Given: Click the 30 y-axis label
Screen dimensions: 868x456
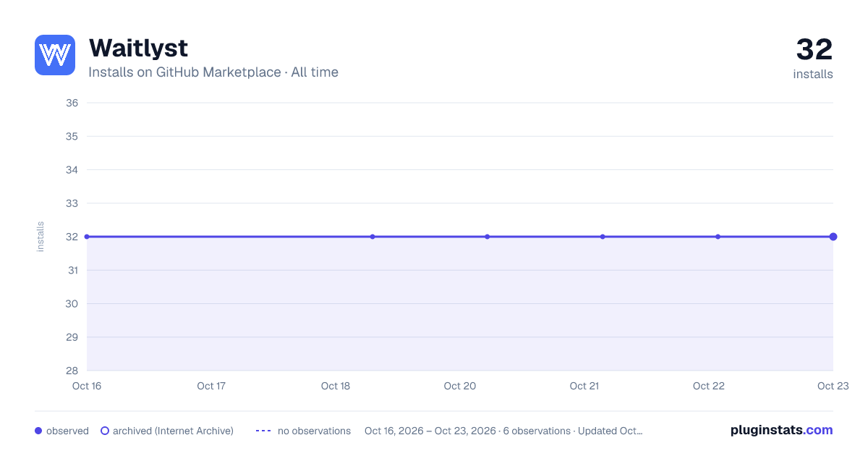Looking at the screenshot, I should pyautogui.click(x=72, y=303).
